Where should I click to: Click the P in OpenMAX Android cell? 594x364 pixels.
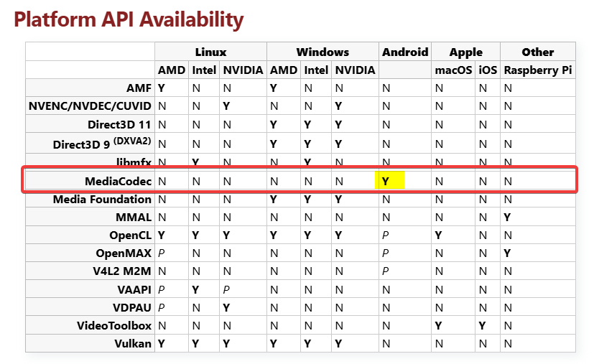tap(385, 253)
